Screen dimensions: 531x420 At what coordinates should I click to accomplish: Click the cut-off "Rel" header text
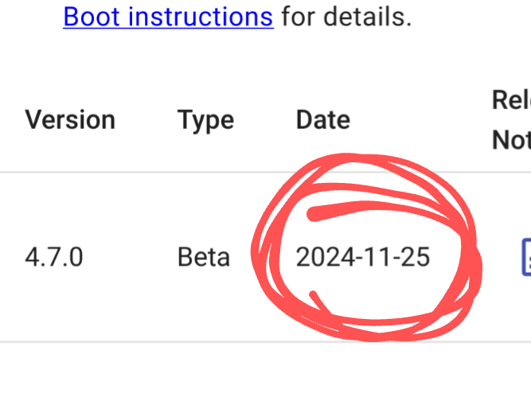pos(511,100)
